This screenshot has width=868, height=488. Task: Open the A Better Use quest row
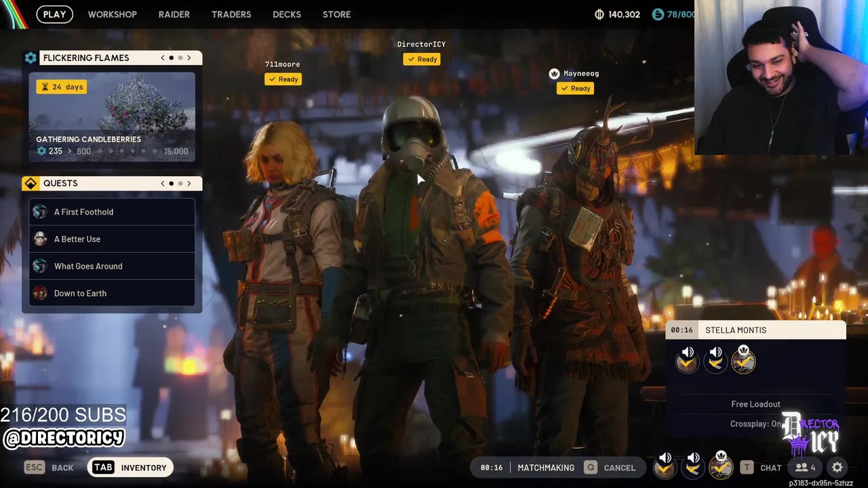(112, 239)
